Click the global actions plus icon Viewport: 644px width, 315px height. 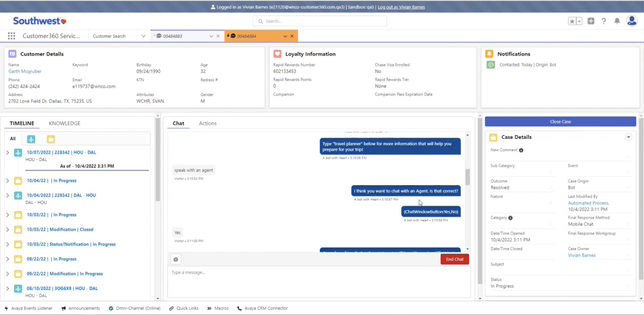click(x=591, y=21)
